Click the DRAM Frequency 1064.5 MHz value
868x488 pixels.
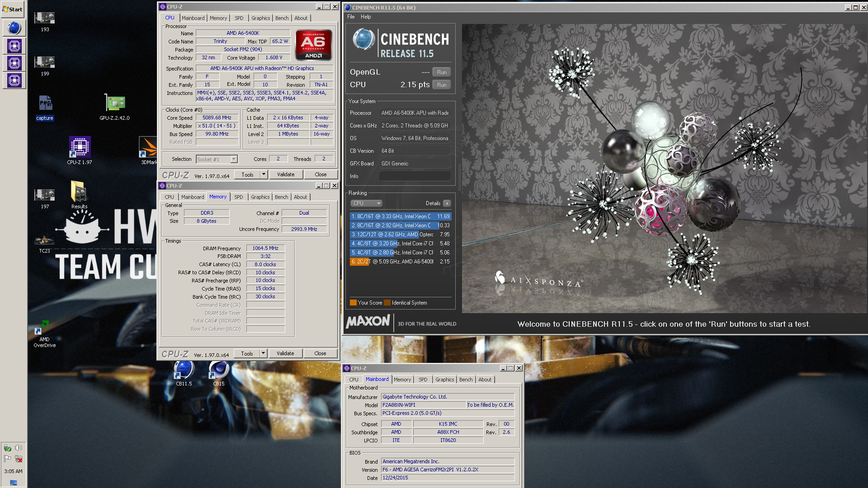[x=265, y=248]
